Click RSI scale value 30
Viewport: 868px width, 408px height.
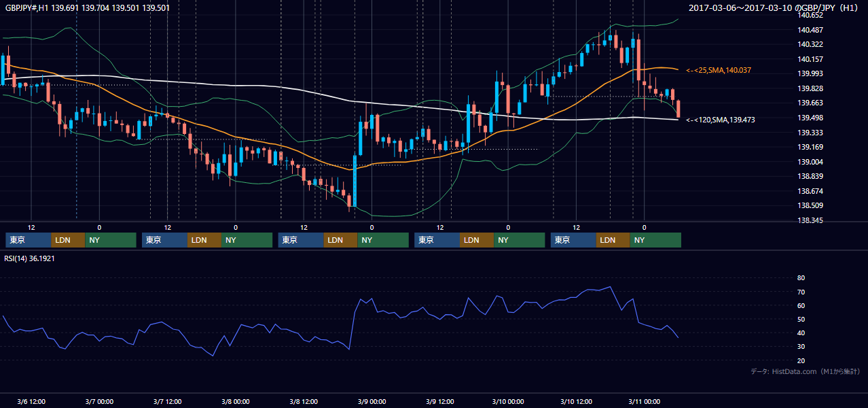(801, 346)
